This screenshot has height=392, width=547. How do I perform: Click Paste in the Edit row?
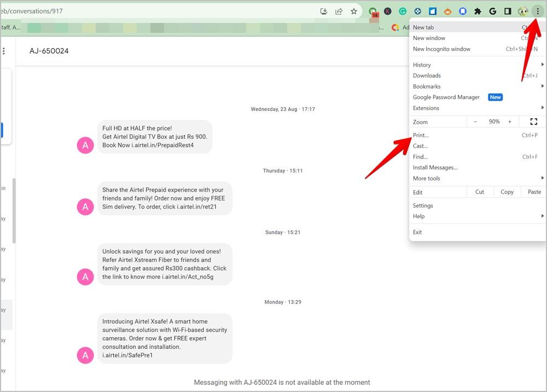(x=534, y=192)
